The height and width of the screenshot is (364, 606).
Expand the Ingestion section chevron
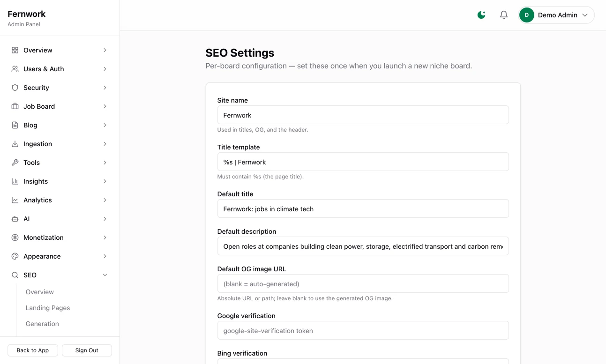[x=105, y=144]
